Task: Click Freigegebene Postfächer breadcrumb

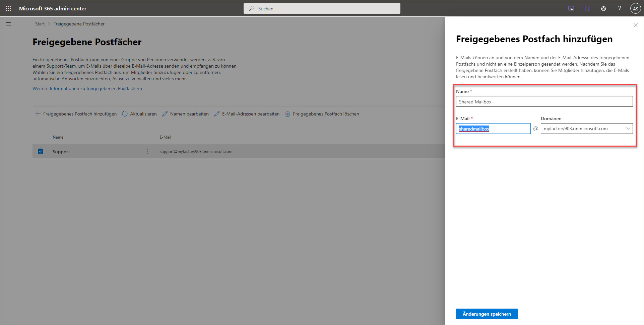Action: pyautogui.click(x=79, y=24)
